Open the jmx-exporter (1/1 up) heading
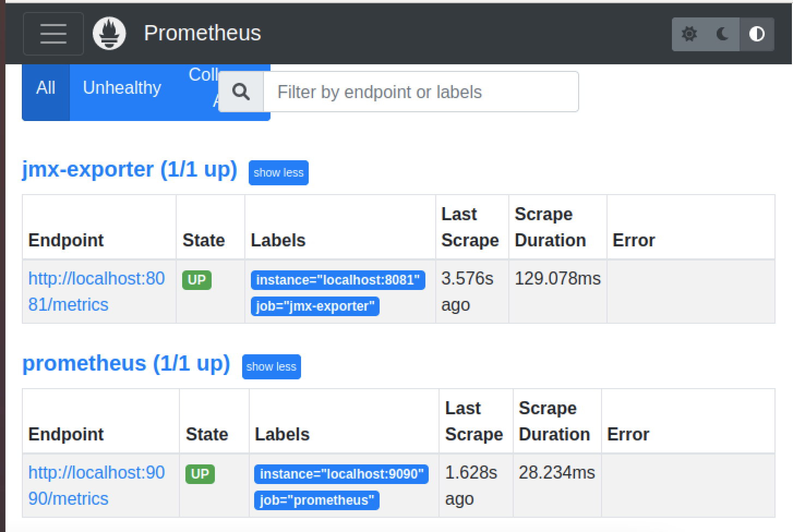Screen dimensions: 793x532 click(x=130, y=170)
